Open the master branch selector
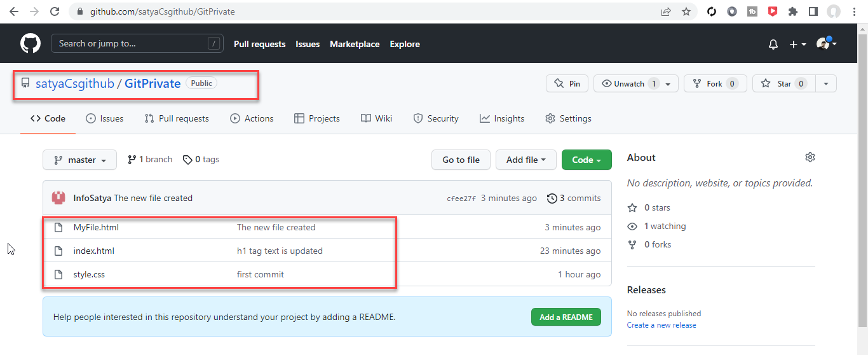868x355 pixels. 79,160
